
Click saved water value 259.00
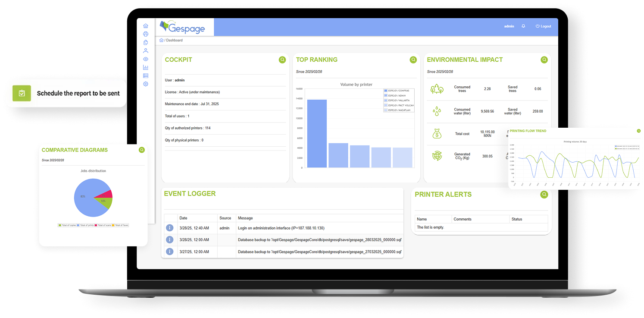538,111
